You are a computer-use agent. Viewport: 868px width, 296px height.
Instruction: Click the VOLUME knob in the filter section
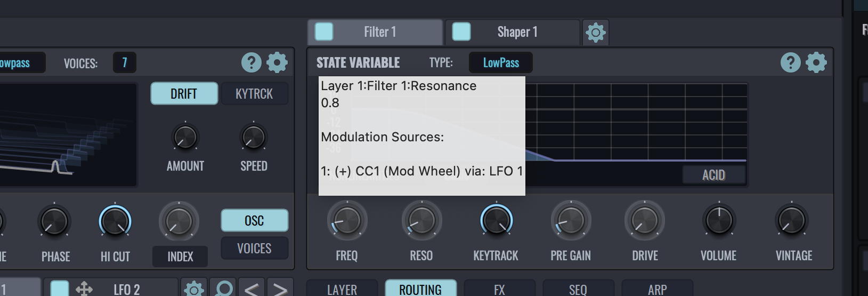coord(719,221)
